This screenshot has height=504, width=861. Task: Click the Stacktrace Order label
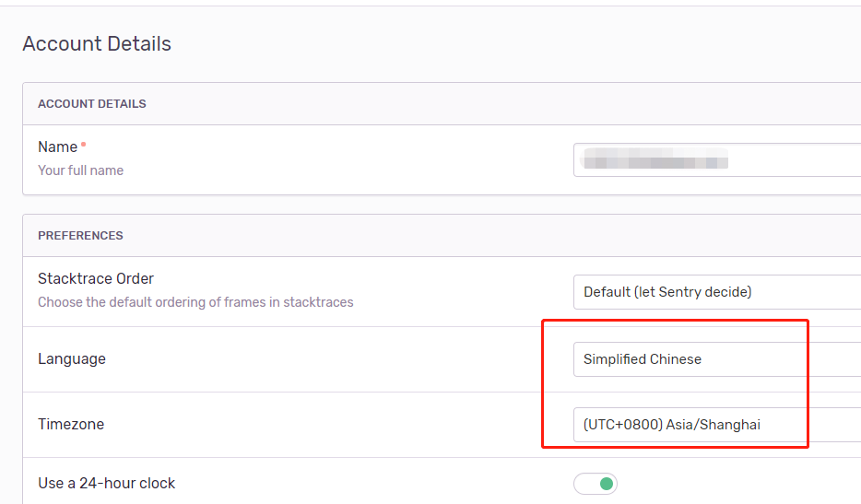[96, 279]
